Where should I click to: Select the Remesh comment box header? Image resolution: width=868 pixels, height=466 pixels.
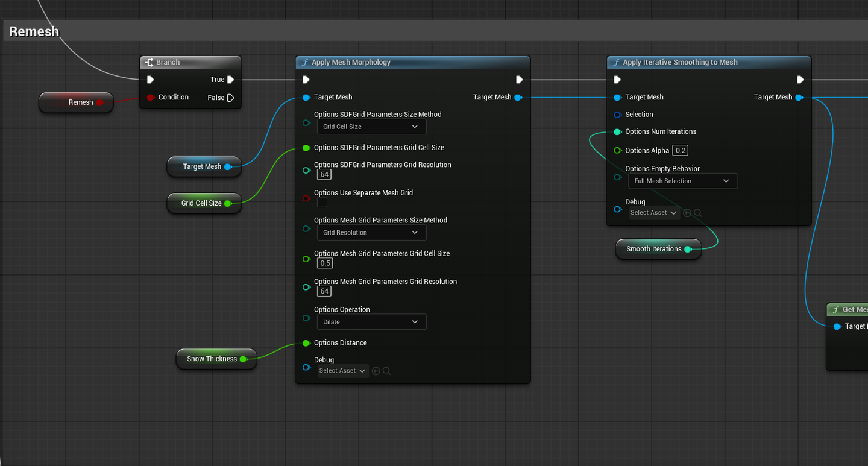click(x=34, y=31)
